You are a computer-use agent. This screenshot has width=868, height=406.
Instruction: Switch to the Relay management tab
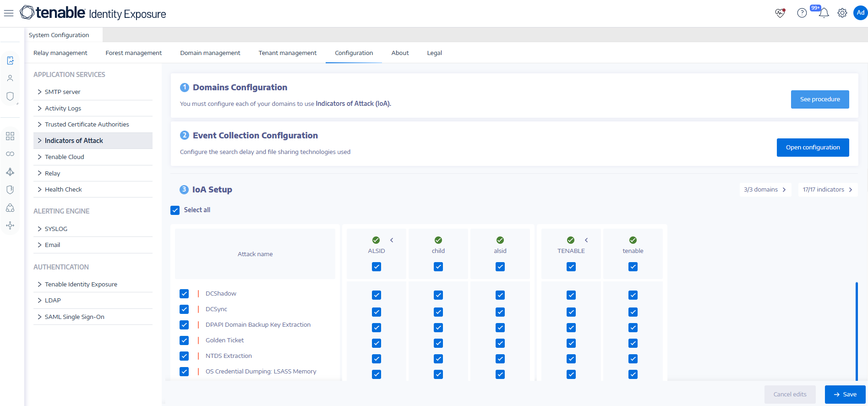[60, 53]
